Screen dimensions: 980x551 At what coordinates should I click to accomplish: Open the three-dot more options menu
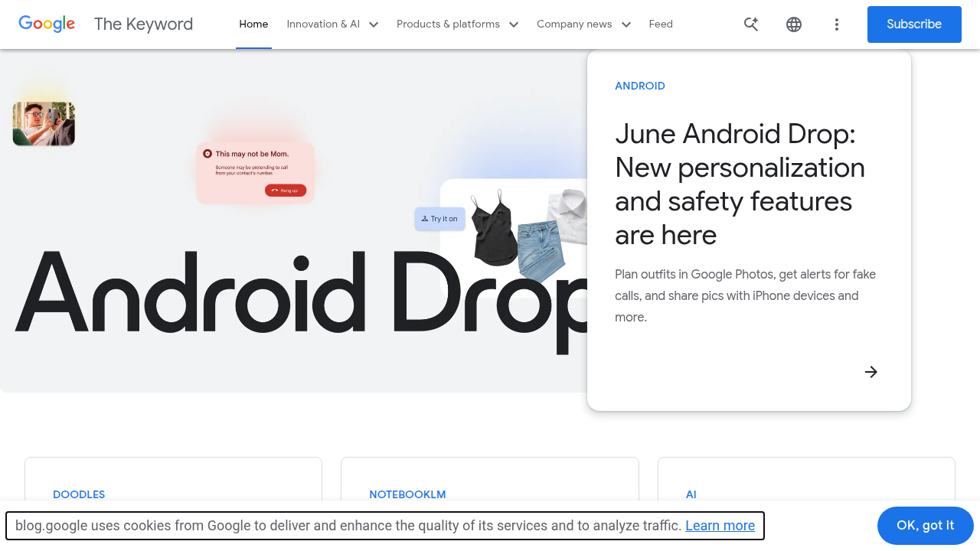(837, 24)
